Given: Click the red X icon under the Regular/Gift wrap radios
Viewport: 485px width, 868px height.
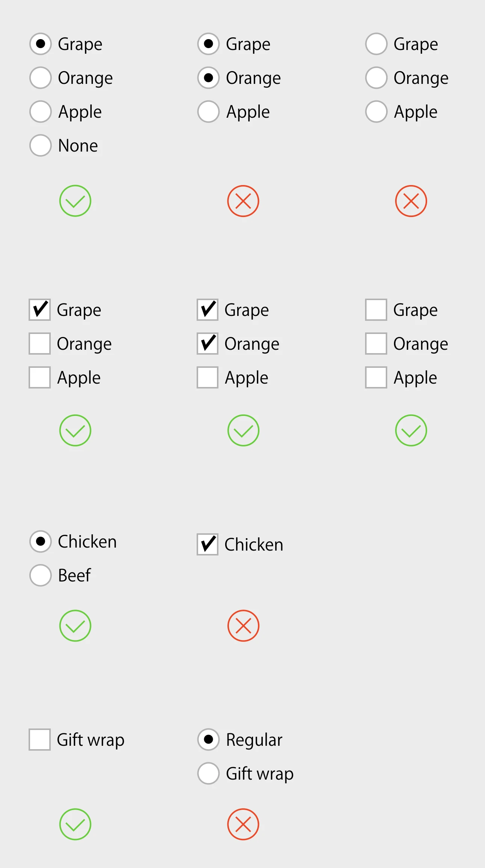Looking at the screenshot, I should [243, 824].
